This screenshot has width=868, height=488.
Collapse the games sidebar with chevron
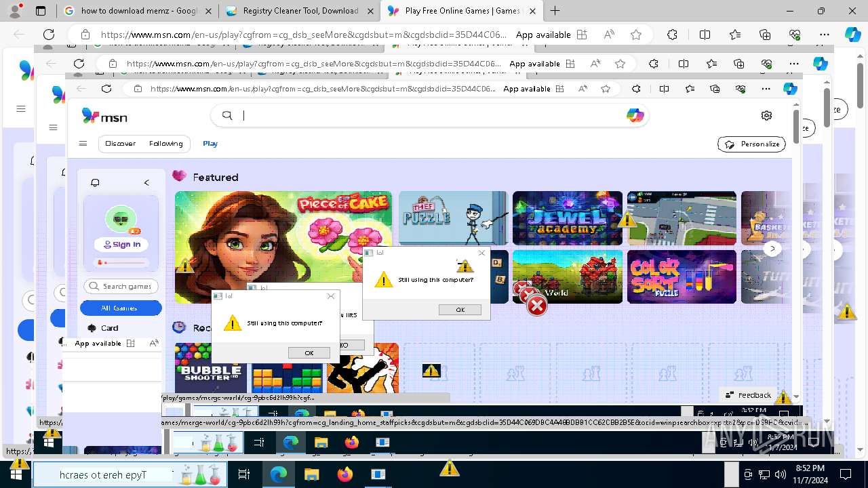point(146,182)
